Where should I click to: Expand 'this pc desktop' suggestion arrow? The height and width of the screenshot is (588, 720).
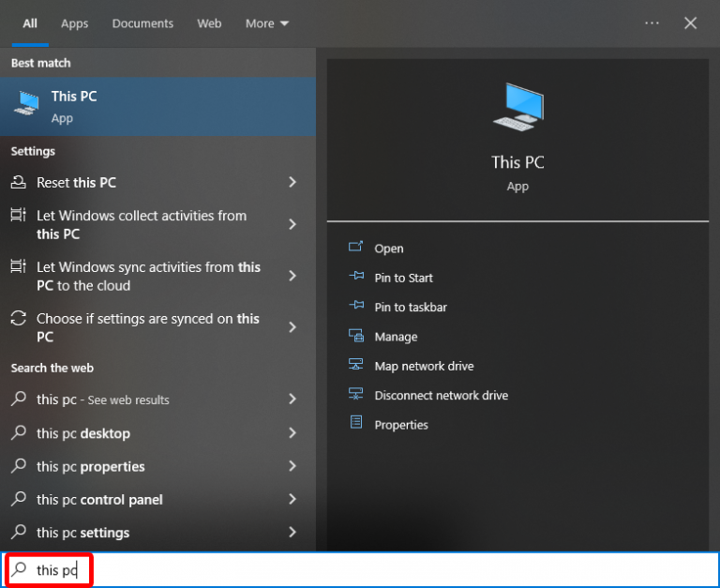[292, 432]
